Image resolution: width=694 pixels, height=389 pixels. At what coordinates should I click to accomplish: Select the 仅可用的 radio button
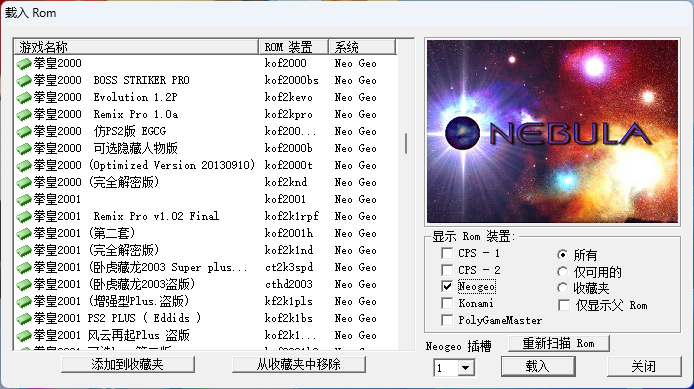click(562, 271)
